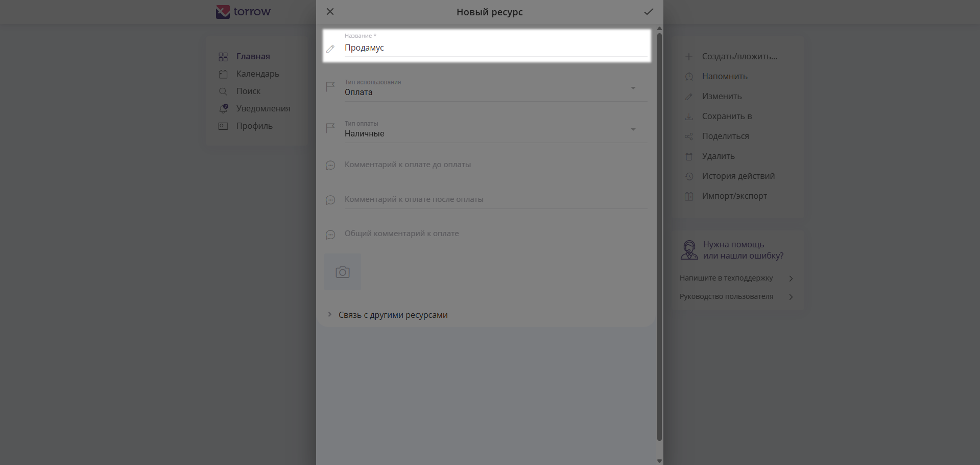The width and height of the screenshot is (980, 465).
Task: Open the Профиль menu item
Action: pyautogui.click(x=254, y=126)
